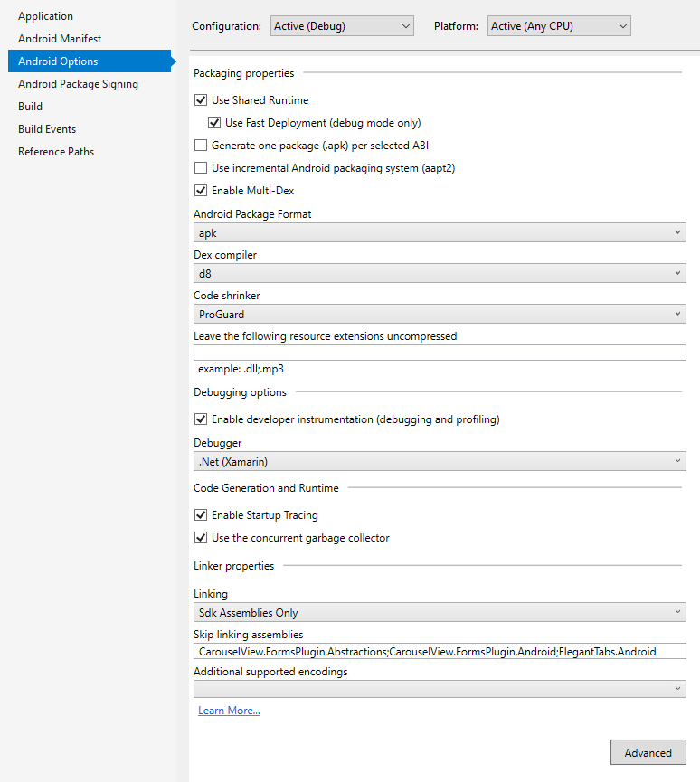This screenshot has width=700, height=782.
Task: Open the Platform dropdown showing Any CPU
Action: 559,26
